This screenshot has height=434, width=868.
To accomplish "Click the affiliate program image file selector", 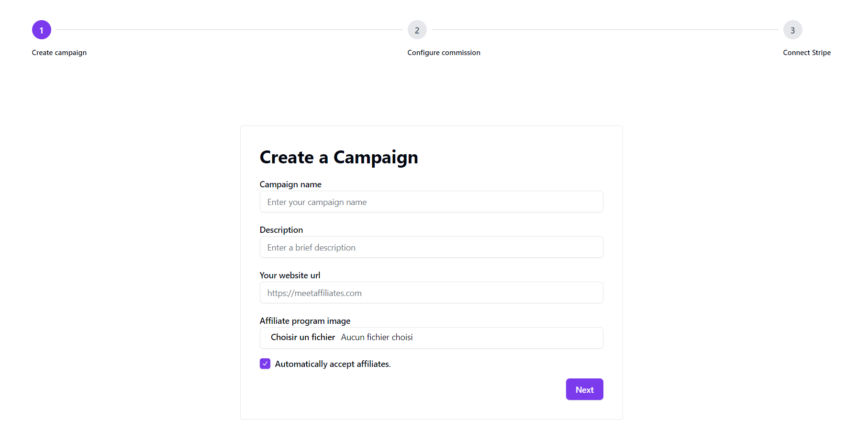I will (x=431, y=338).
